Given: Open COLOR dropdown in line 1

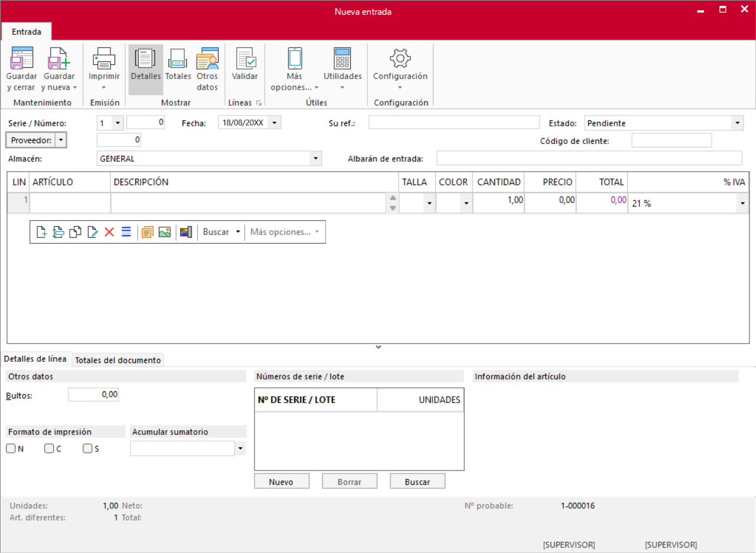Looking at the screenshot, I should coord(466,204).
